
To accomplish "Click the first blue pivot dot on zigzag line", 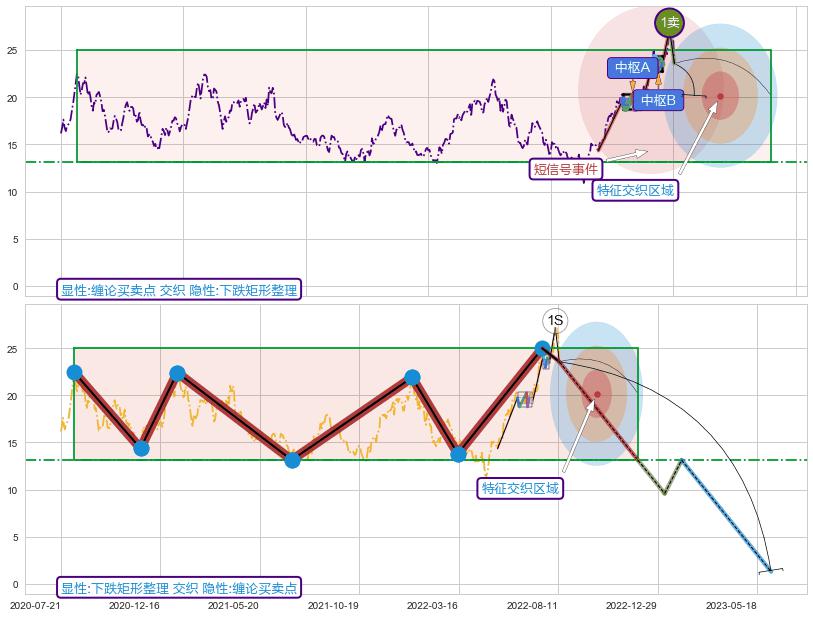I will coord(75,372).
